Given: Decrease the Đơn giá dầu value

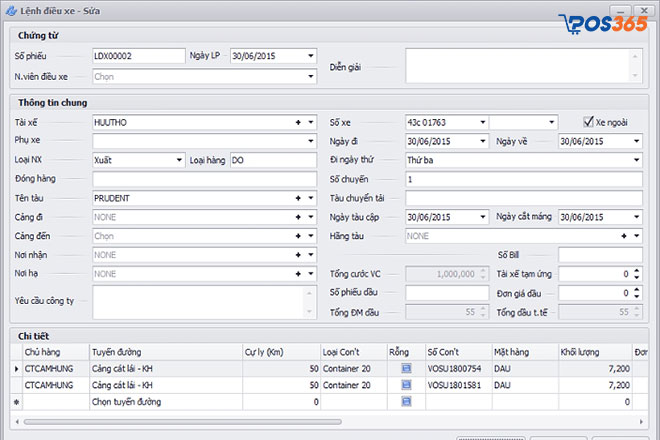Looking at the screenshot, I should click(635, 296).
